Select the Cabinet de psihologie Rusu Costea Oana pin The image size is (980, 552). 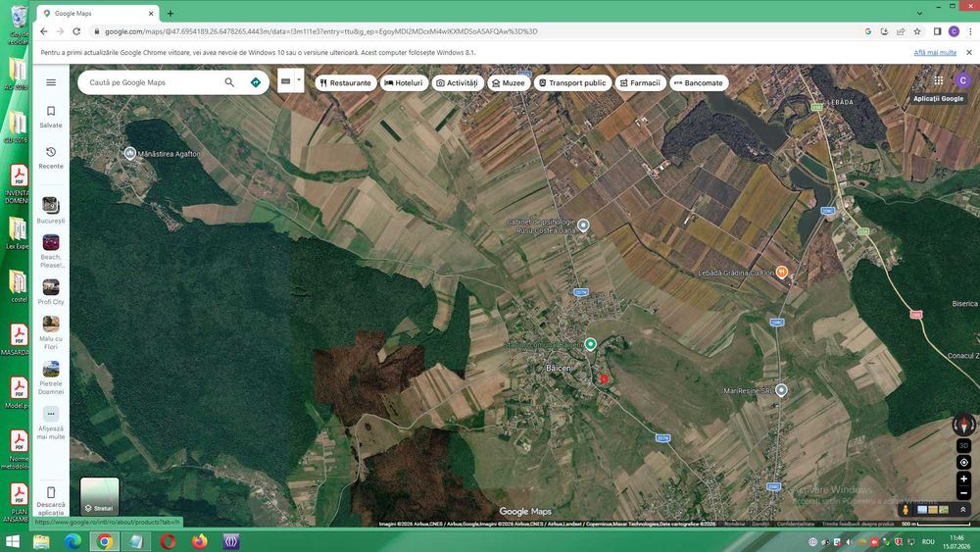tap(583, 226)
